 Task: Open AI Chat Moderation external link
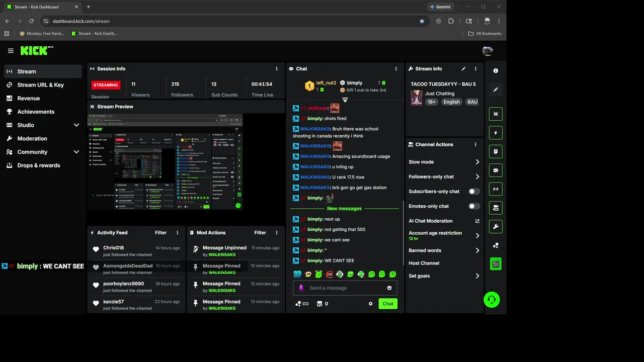[477, 221]
